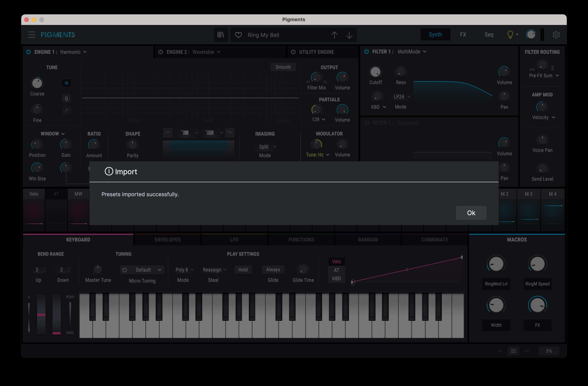
Task: Click the keyboard icon in Tune section
Action: click(x=66, y=83)
